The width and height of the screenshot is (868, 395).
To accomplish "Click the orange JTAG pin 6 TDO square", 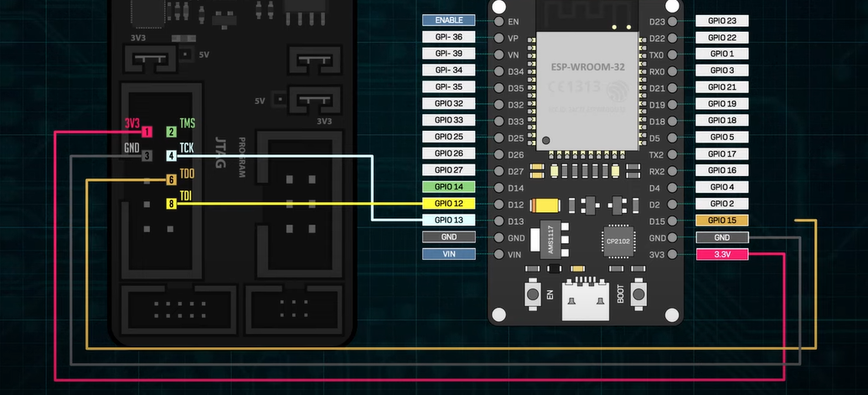I will pyautogui.click(x=172, y=180).
